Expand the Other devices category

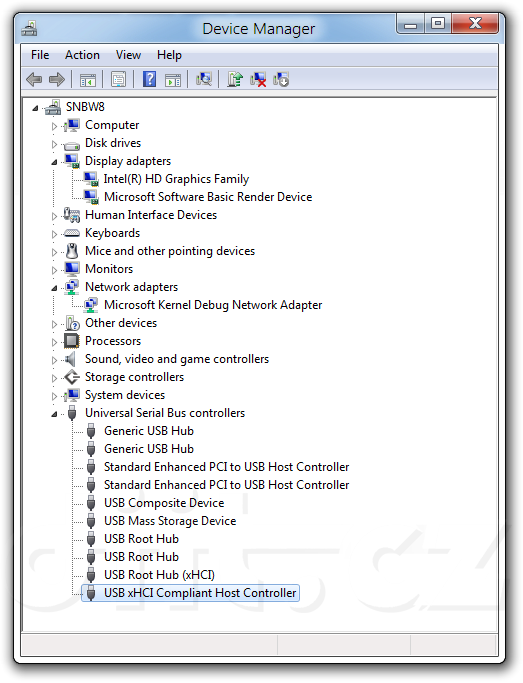tap(54, 324)
